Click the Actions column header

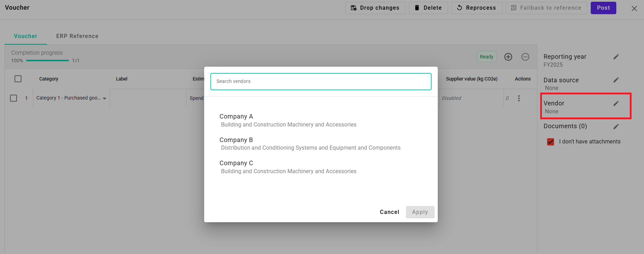523,79
